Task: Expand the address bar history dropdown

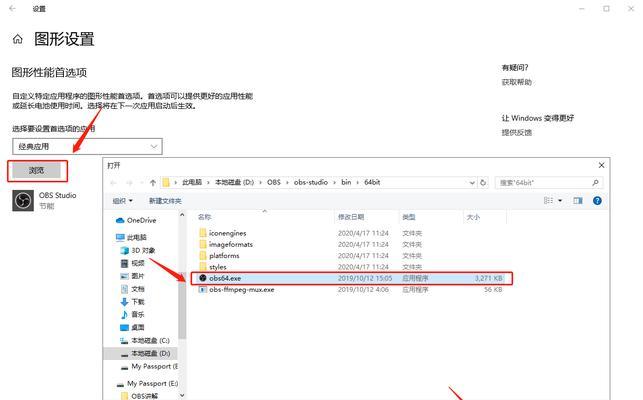Action: (x=472, y=183)
